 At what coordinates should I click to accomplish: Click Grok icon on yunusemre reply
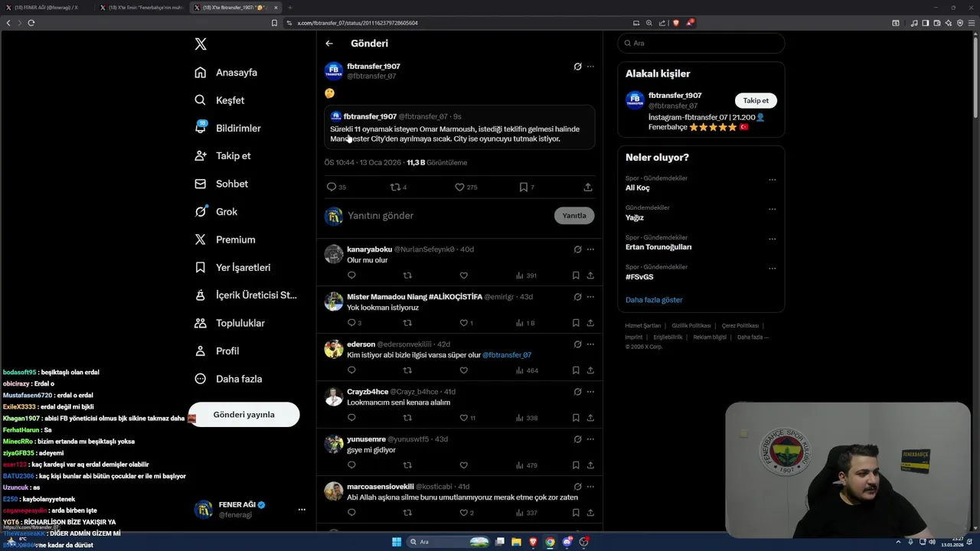[577, 439]
